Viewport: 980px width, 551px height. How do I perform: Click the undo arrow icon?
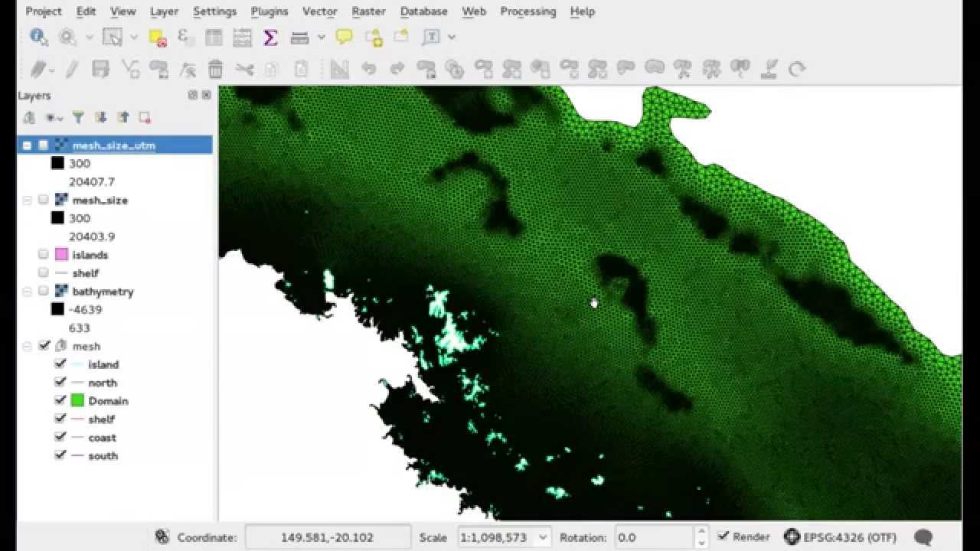368,69
